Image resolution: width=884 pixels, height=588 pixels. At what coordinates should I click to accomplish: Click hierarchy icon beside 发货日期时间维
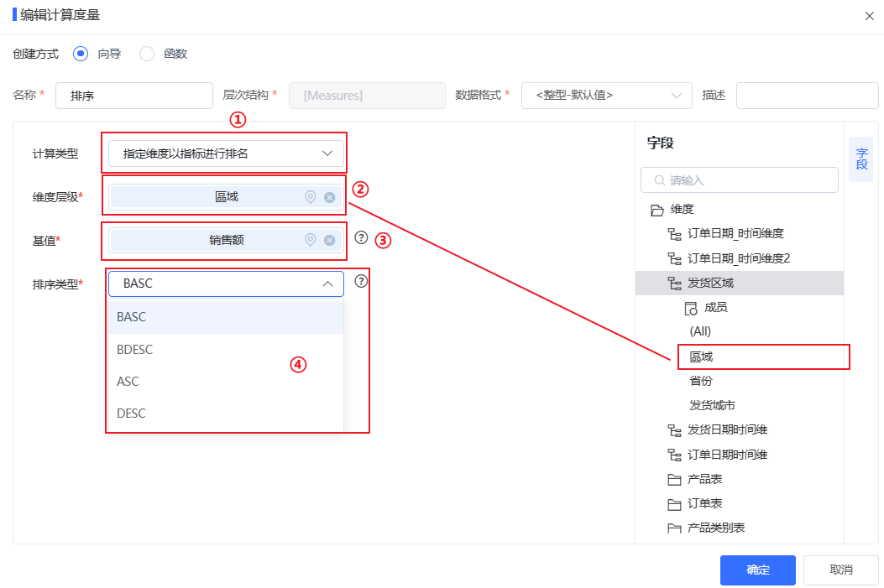pos(674,430)
